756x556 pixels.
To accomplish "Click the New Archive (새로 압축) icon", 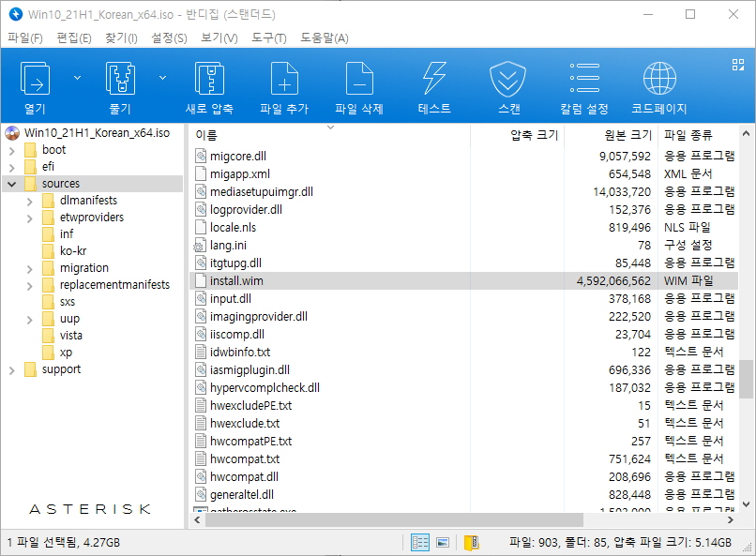I will tap(209, 79).
